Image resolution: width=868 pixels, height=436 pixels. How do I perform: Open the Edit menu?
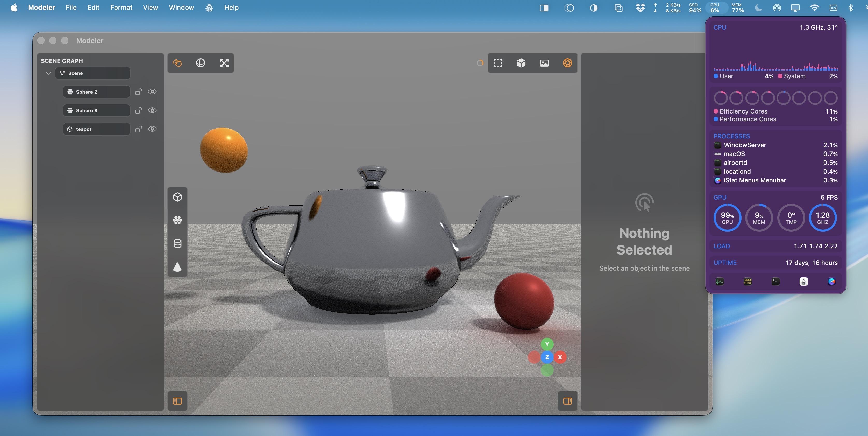click(x=93, y=8)
